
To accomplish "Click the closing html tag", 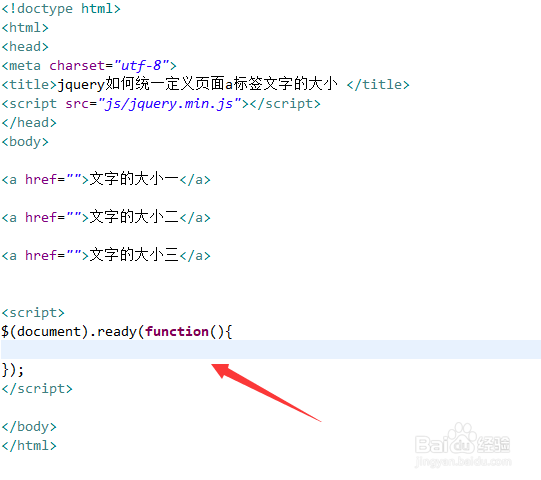I will point(29,445).
